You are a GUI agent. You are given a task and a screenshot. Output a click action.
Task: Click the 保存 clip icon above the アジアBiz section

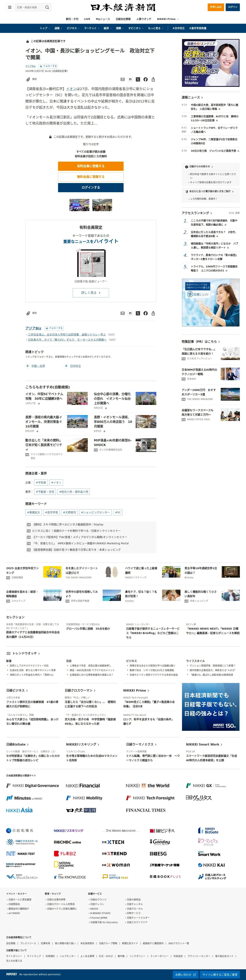pyautogui.click(x=28, y=313)
